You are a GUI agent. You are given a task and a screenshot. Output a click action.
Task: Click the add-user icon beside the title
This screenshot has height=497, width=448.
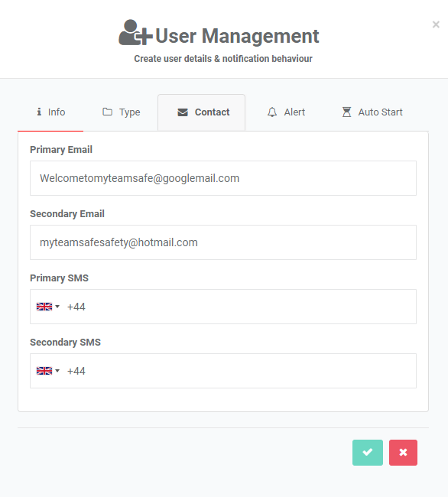(135, 33)
